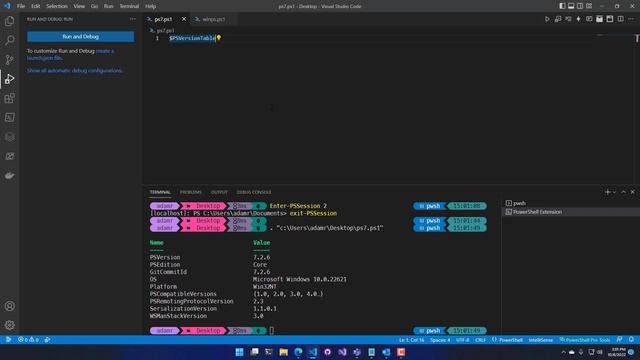
Task: Click the errors and warnings status indicator
Action: (x=28, y=340)
